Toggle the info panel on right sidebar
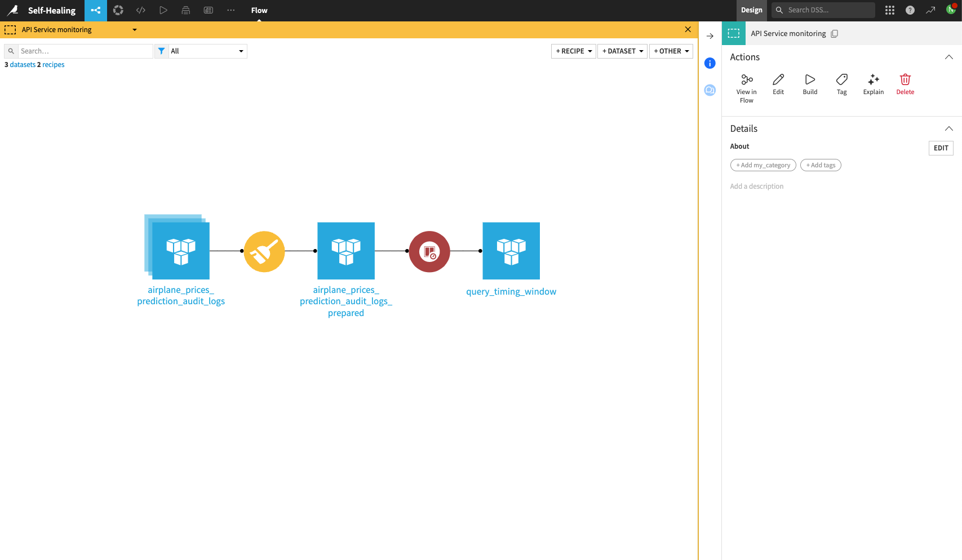The image size is (962, 560). click(710, 63)
